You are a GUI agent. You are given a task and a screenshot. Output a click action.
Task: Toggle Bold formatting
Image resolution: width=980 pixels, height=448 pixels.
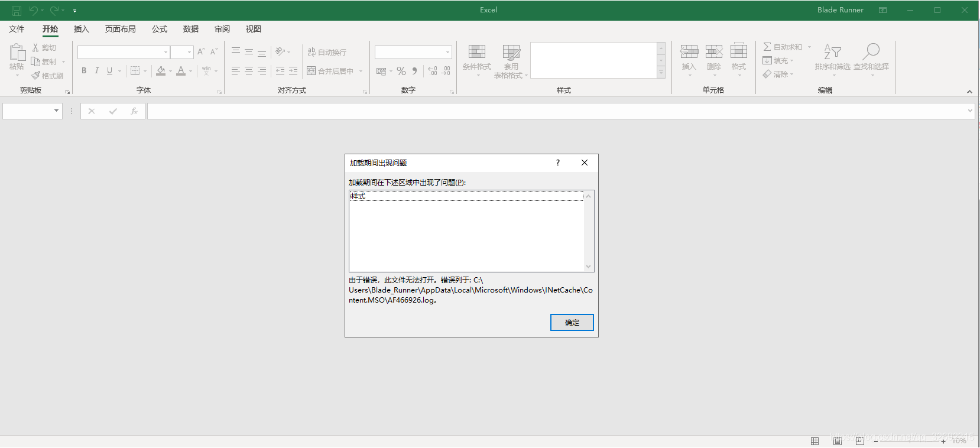coord(84,71)
